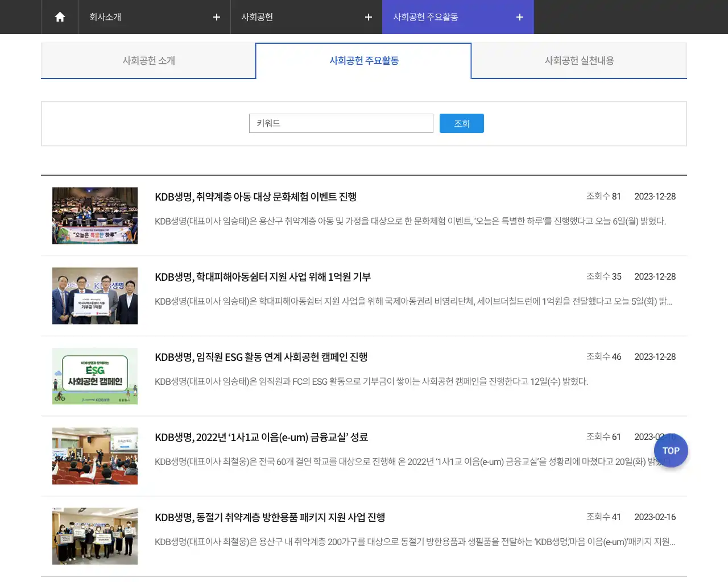Open the 1사1교 금융교실 성료 article
Image resolution: width=728 pixels, height=582 pixels.
(x=262, y=437)
